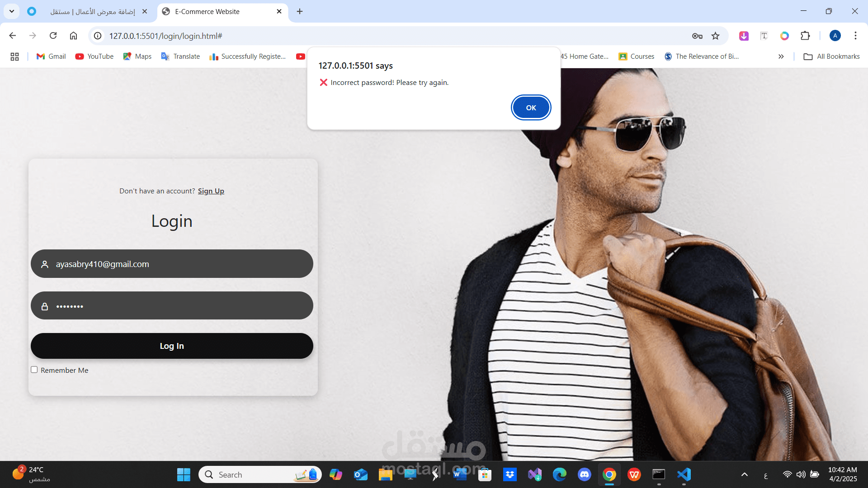Open the tab search dropdown arrow
Viewport: 868px width, 488px height.
pyautogui.click(x=12, y=11)
